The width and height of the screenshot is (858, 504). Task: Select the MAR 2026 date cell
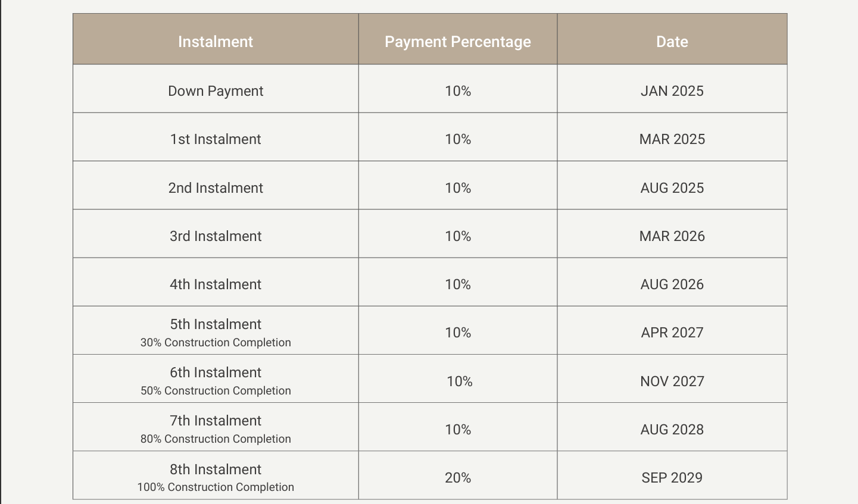[x=672, y=236]
